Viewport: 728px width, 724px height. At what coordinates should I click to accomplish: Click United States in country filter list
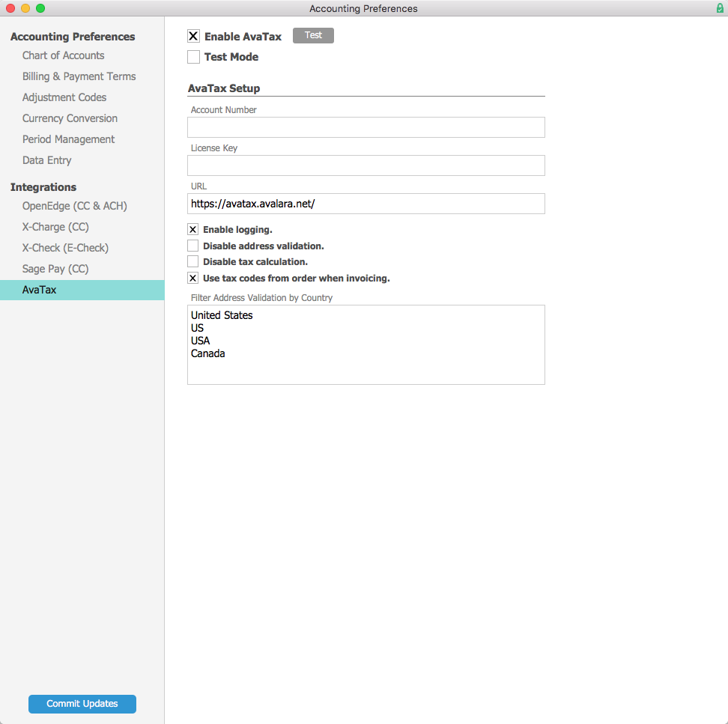[x=222, y=315]
